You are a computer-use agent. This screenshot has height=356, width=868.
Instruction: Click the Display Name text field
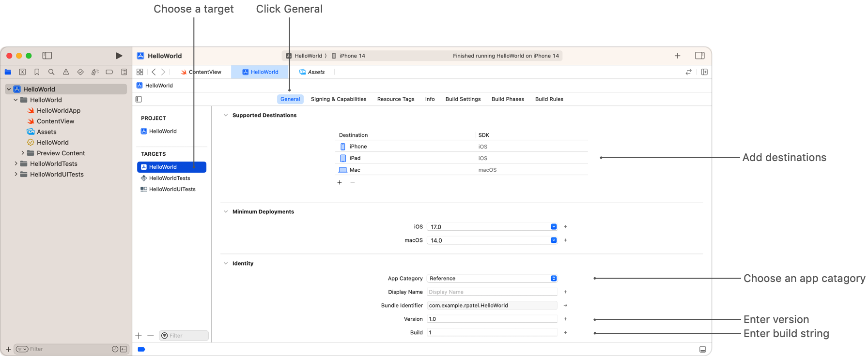[492, 292]
